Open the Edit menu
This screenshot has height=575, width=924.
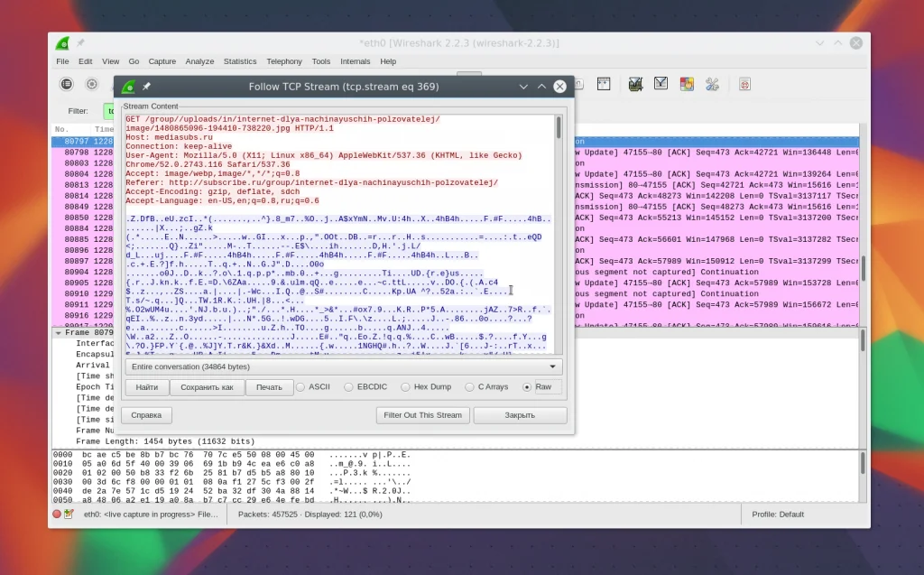pos(86,61)
